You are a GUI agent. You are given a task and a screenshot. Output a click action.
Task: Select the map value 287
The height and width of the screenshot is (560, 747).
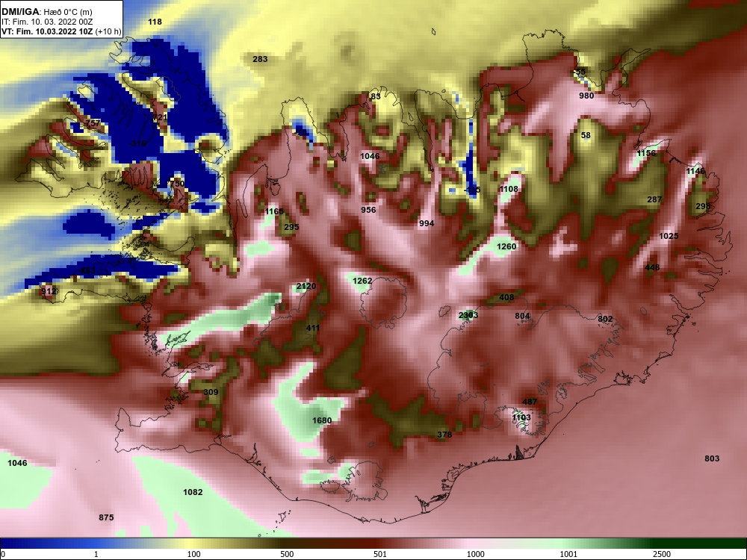[x=654, y=199]
